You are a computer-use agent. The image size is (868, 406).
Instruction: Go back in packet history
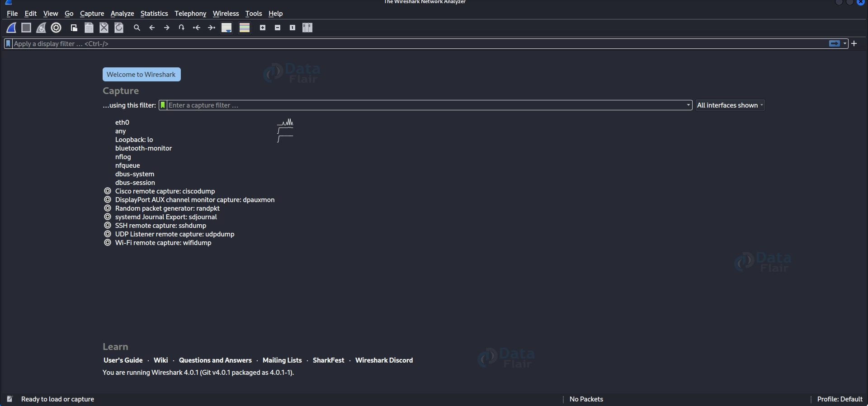point(152,28)
